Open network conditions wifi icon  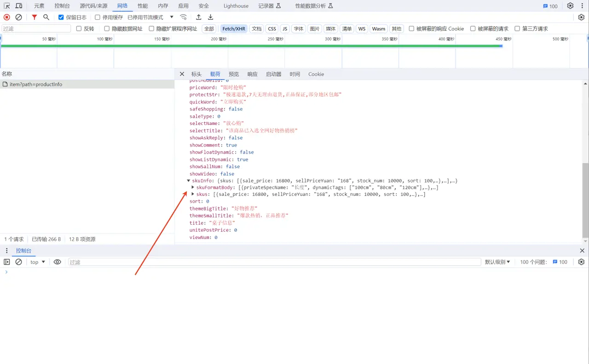[184, 17]
